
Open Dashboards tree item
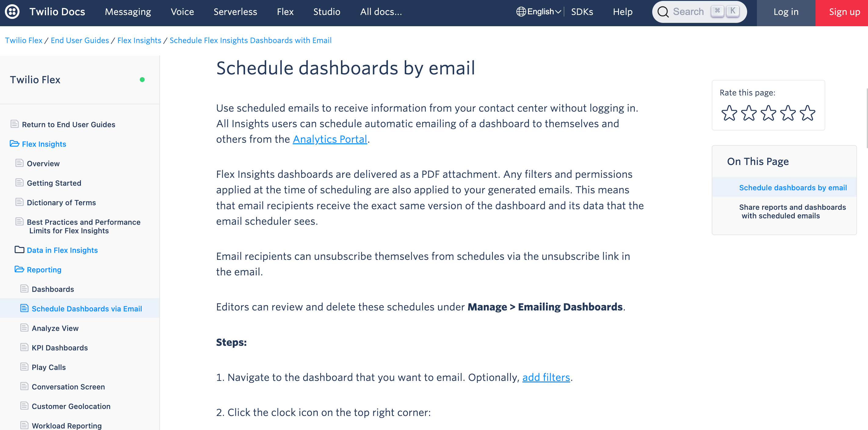click(52, 289)
